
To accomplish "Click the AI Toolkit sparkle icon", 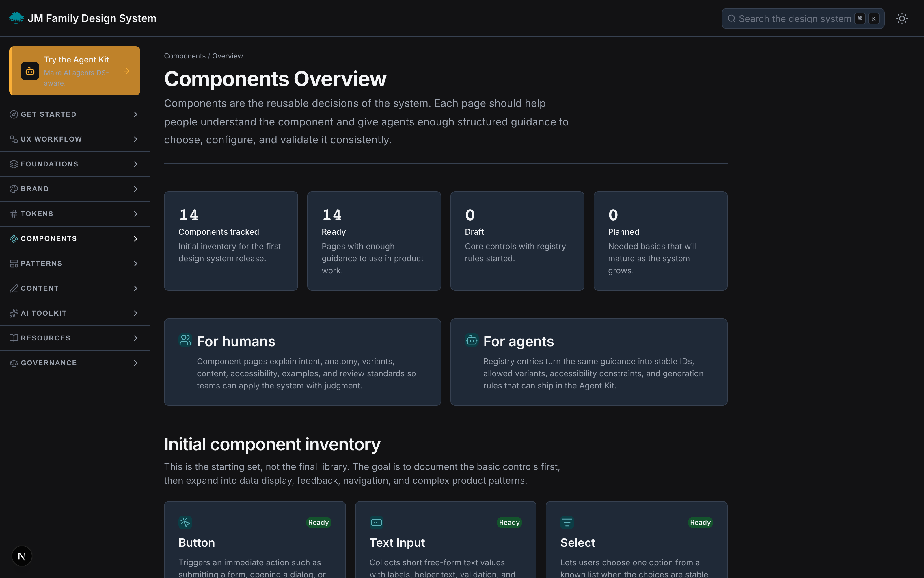I will [x=14, y=313].
